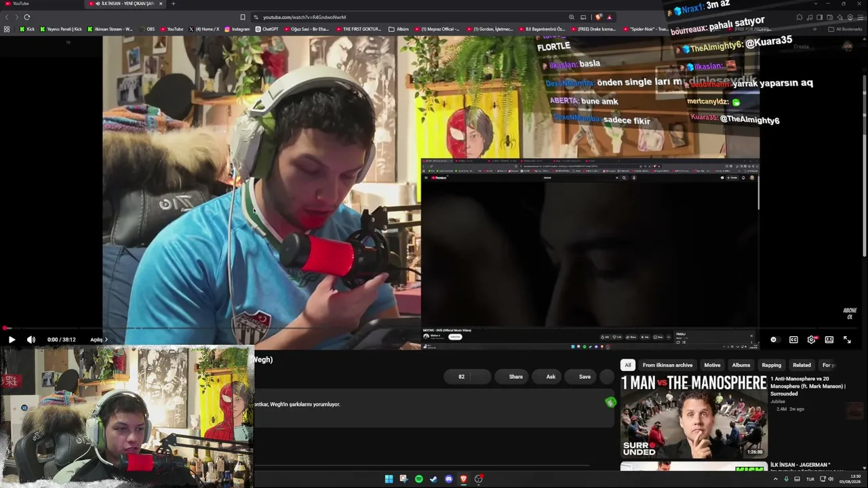Bookmark this page via address bar icon

tap(243, 17)
